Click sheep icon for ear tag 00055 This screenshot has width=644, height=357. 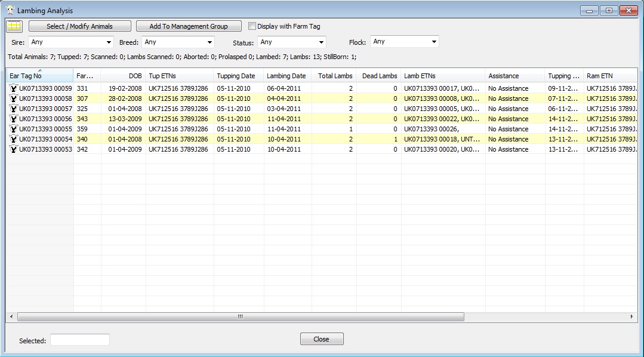point(14,129)
